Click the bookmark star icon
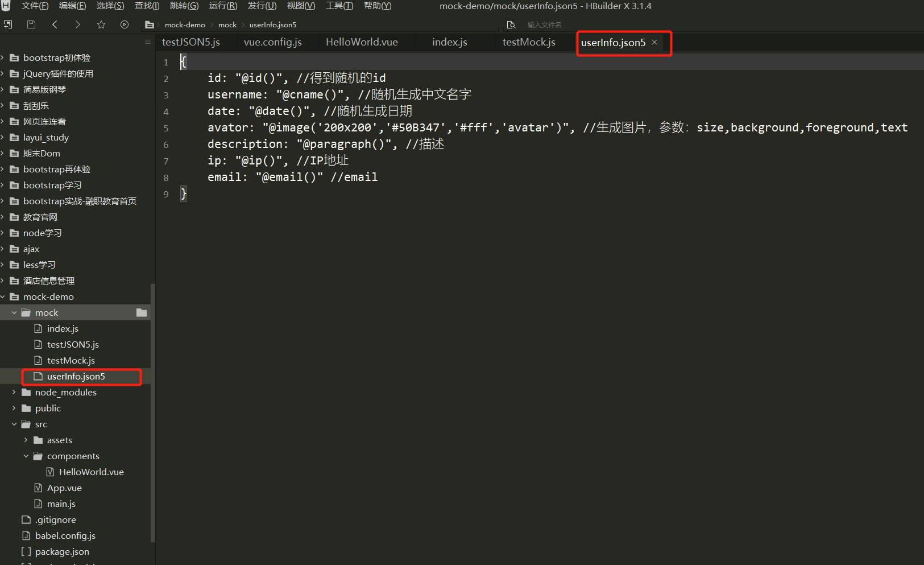This screenshot has height=565, width=924. (x=101, y=24)
